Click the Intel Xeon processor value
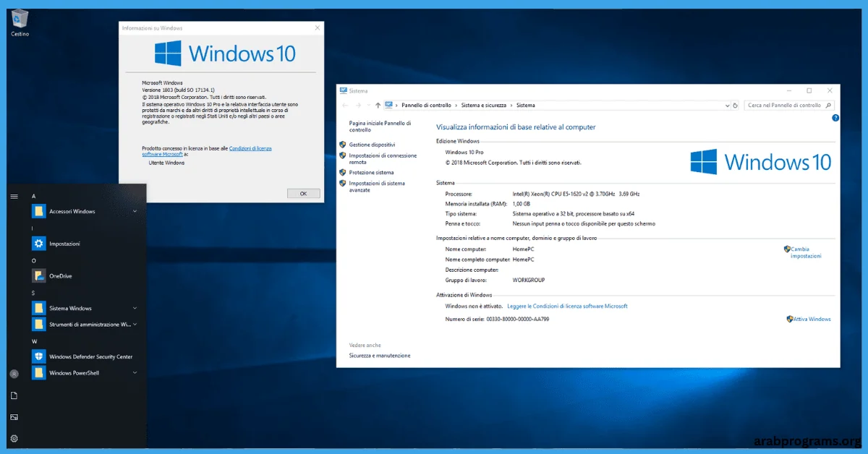This screenshot has height=454, width=868. click(576, 194)
